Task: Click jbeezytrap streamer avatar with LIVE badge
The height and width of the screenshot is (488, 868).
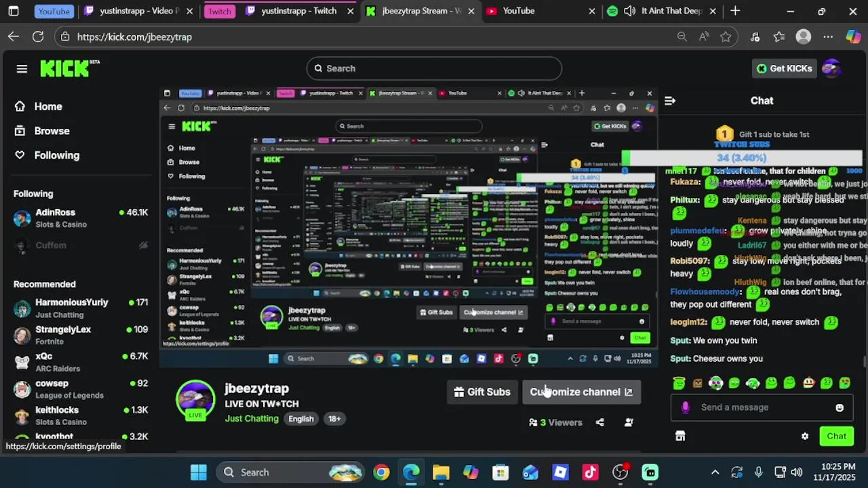Action: [195, 400]
